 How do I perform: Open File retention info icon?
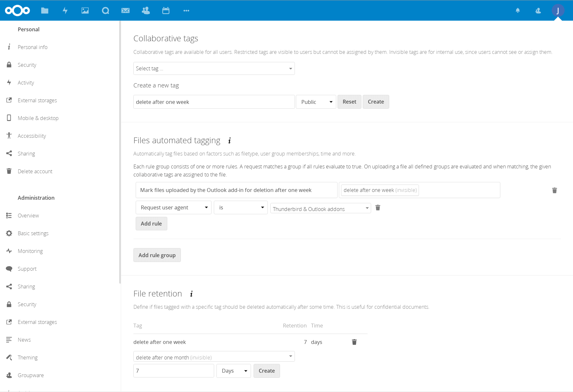click(191, 294)
